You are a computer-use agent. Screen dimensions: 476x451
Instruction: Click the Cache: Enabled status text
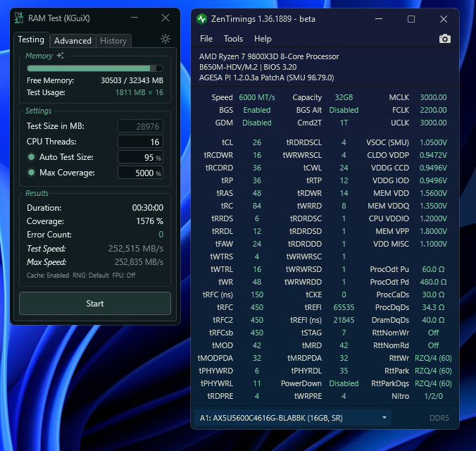[48, 275]
